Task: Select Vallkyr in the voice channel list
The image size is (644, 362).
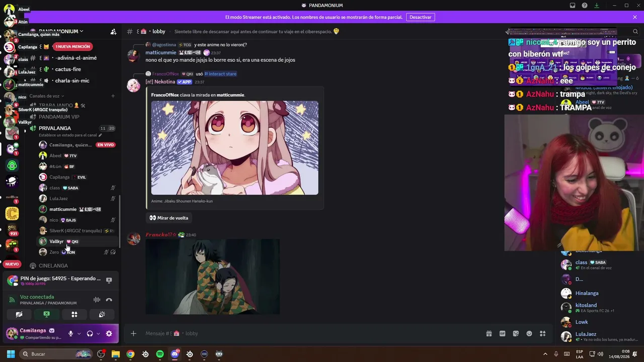Action: click(77, 241)
